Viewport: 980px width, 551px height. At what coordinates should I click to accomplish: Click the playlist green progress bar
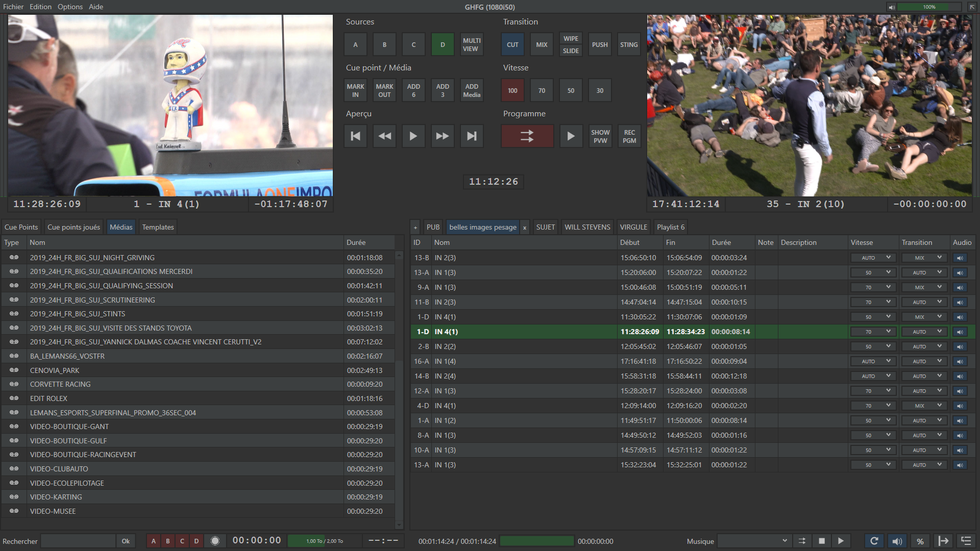pos(536,541)
